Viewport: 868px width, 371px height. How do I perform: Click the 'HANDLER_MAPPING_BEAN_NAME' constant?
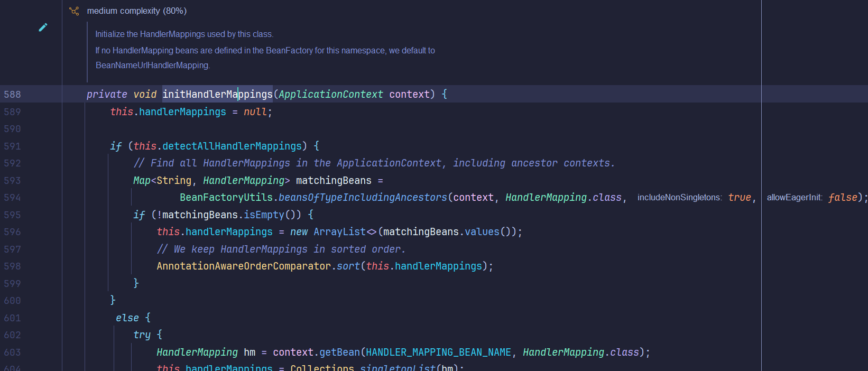point(439,352)
